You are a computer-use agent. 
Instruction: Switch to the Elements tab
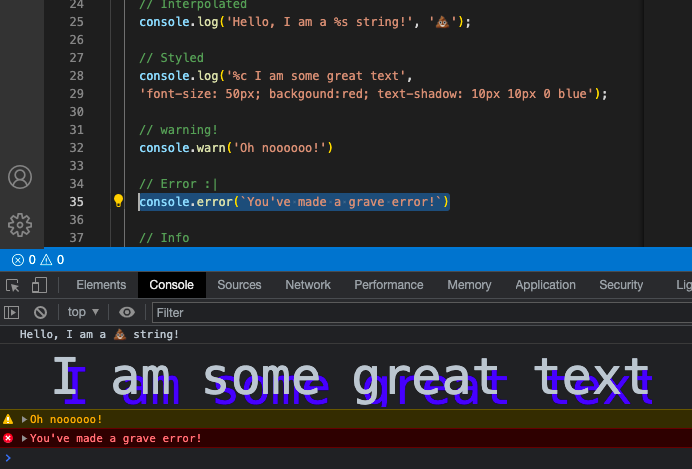coord(101,285)
